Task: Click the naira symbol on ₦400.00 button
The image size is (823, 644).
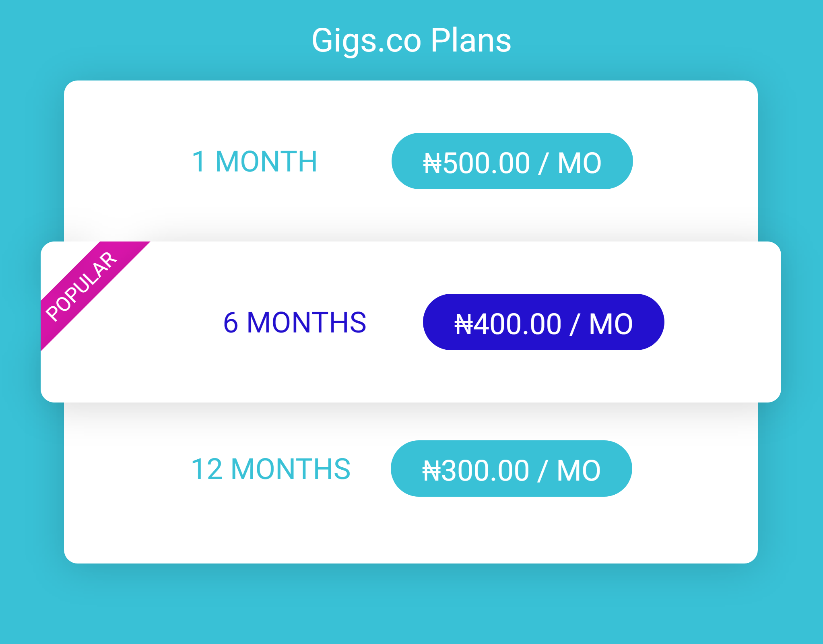Action: click(464, 325)
